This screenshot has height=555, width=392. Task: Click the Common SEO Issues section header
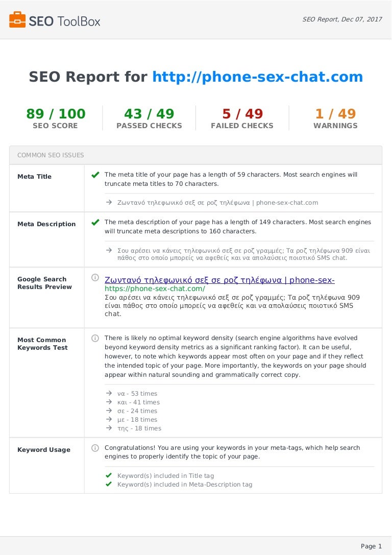[x=51, y=155]
